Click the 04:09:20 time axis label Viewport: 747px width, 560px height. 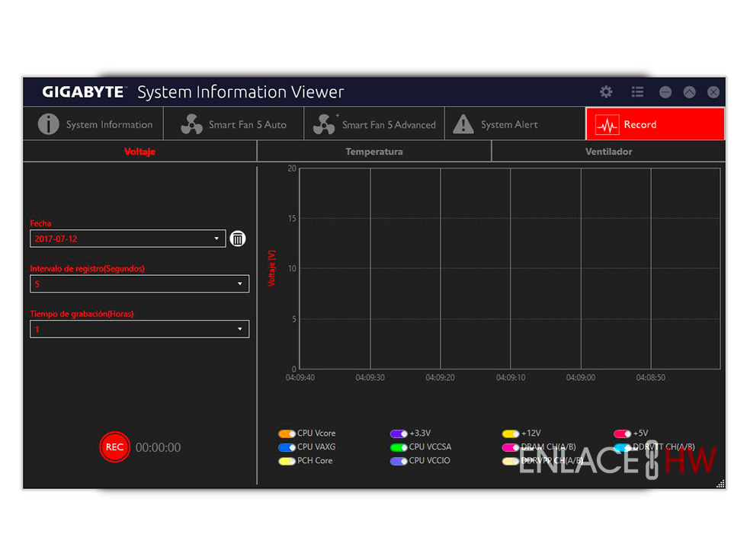click(441, 378)
